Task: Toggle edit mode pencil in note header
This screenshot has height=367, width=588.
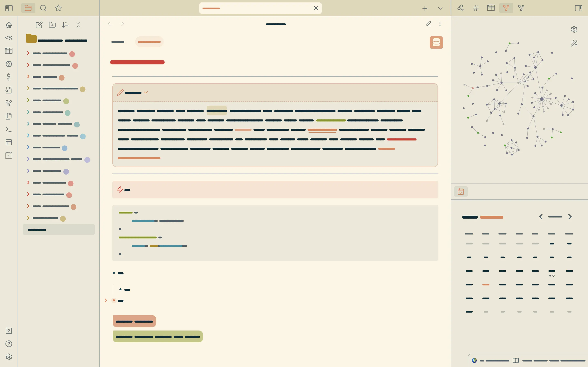Action: pos(428,24)
